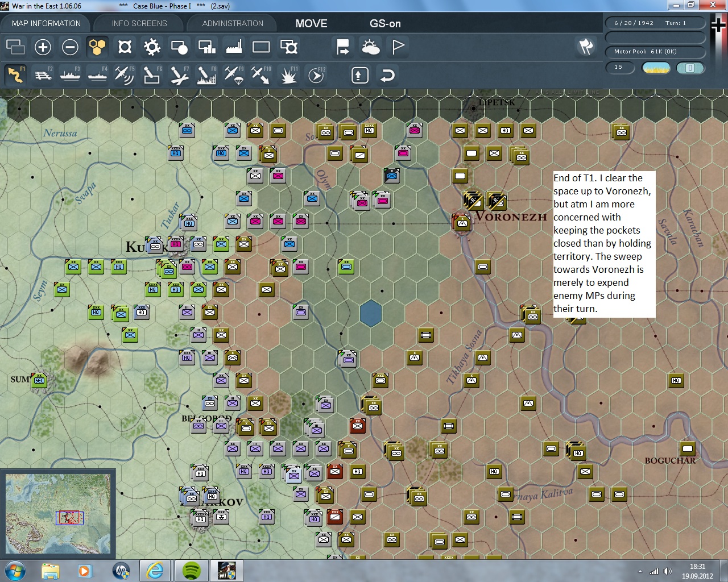Select F1 move mode
Screen dimensions: 728x582
click(15, 75)
